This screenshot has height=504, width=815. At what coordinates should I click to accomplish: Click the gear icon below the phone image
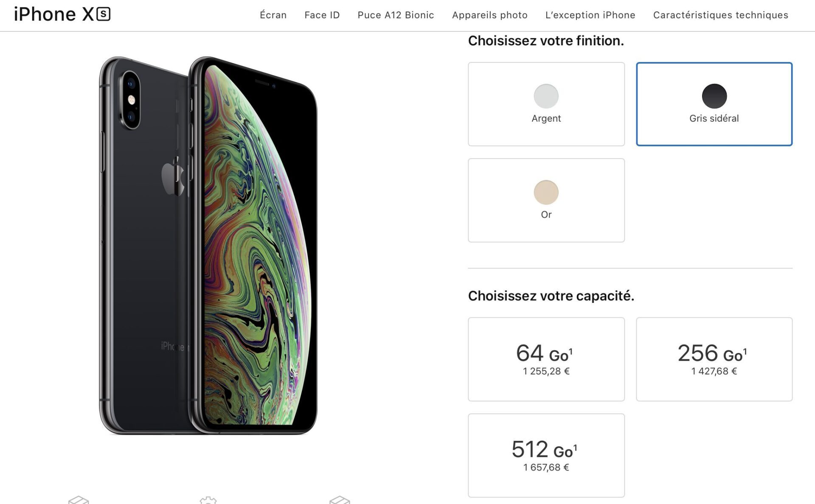coord(208,500)
